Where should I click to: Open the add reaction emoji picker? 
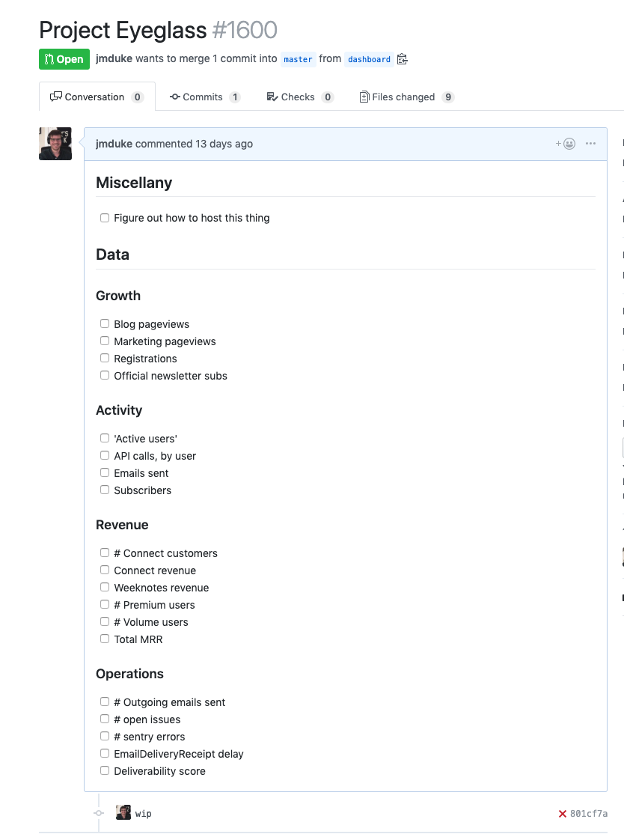click(566, 144)
